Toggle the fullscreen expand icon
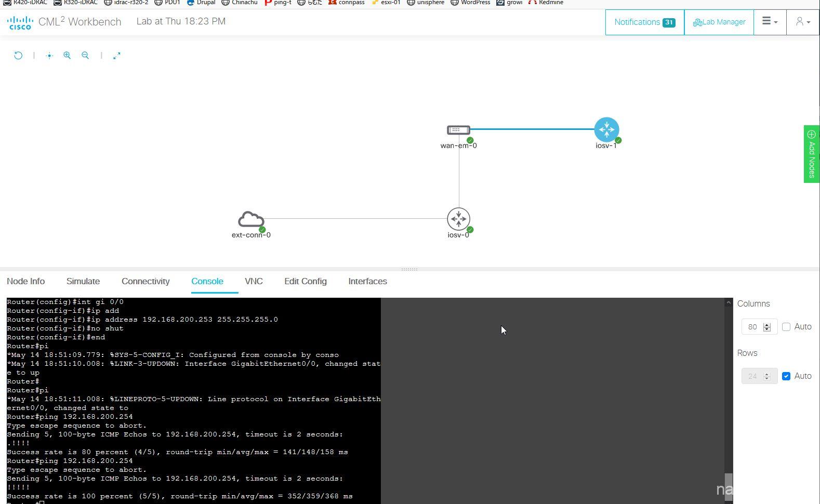 [x=117, y=56]
